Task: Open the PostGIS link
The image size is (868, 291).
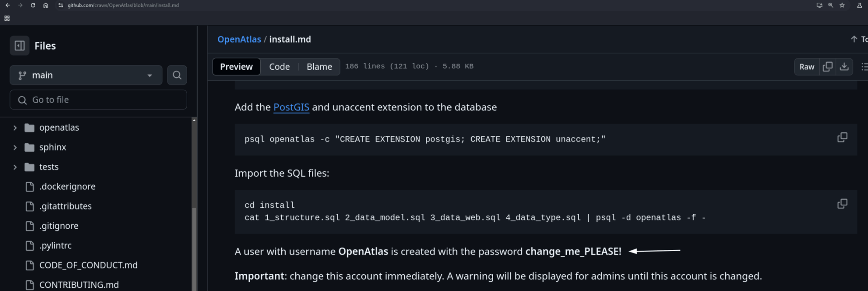Action: point(291,107)
